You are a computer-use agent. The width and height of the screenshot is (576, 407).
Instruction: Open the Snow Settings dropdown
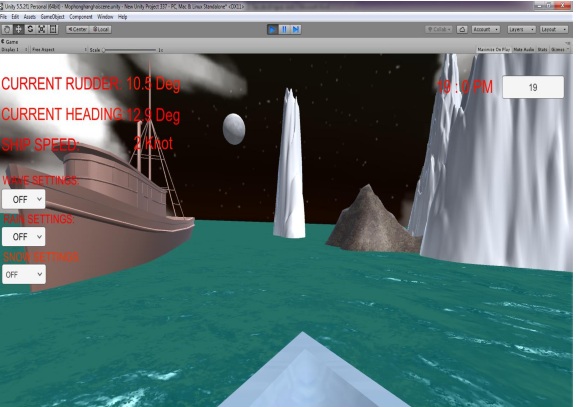tap(24, 274)
